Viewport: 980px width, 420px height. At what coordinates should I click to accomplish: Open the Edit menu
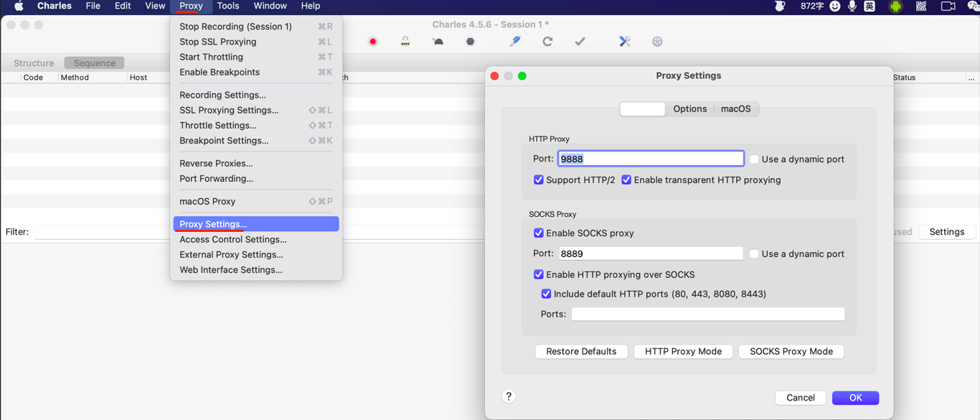click(x=123, y=6)
